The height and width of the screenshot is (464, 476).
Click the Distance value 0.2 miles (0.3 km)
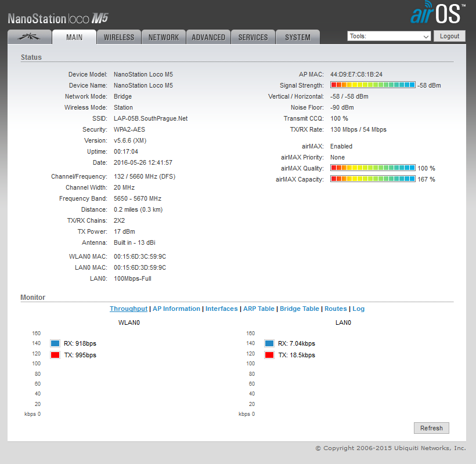click(x=138, y=209)
